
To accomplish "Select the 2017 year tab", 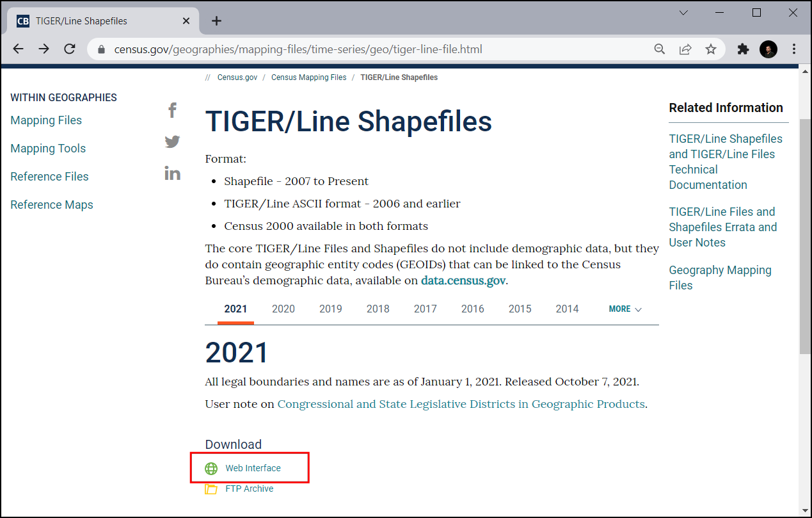I will tap(425, 309).
